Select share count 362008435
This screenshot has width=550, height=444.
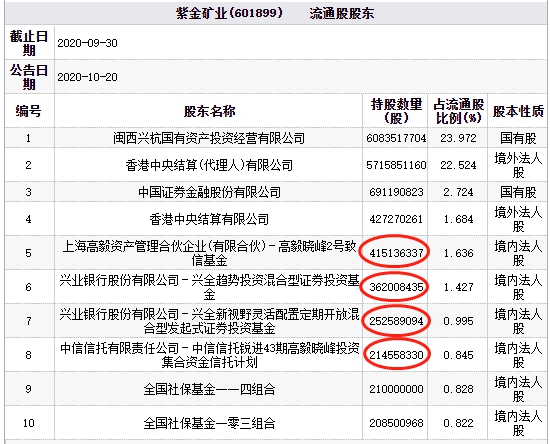396,287
